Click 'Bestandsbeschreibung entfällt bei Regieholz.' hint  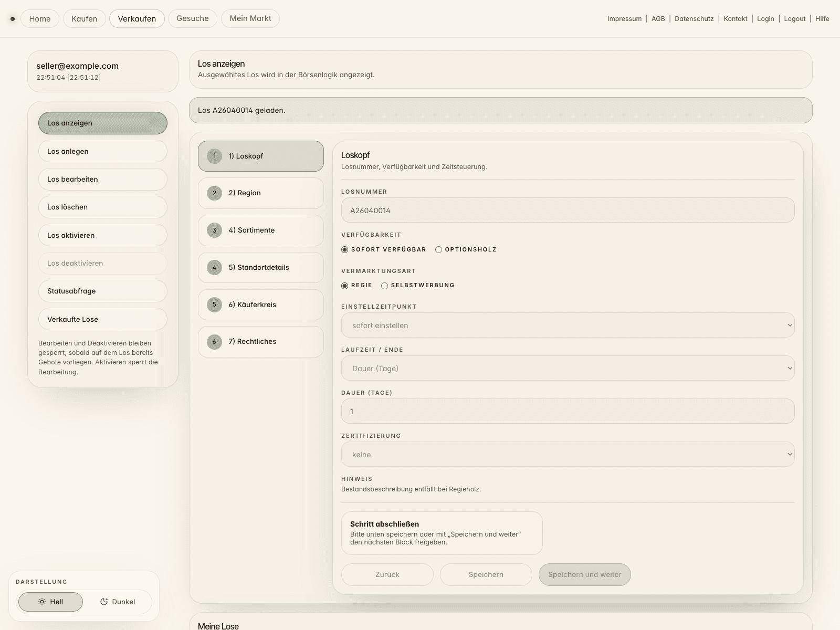click(411, 489)
